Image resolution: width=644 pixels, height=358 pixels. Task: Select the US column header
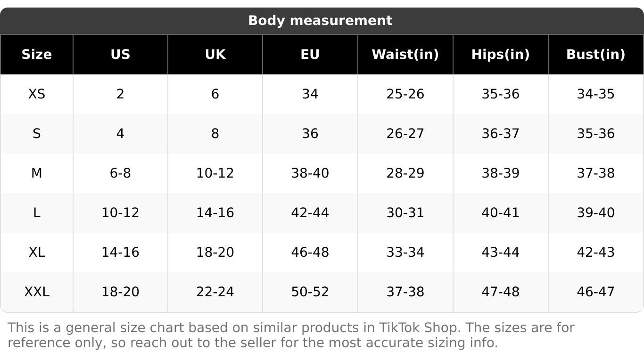(x=120, y=55)
